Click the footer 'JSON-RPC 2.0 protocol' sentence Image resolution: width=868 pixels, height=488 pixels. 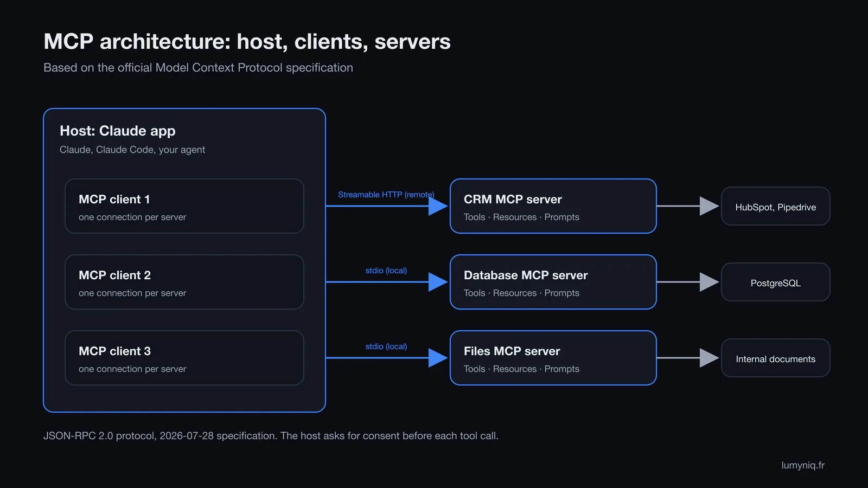271,436
